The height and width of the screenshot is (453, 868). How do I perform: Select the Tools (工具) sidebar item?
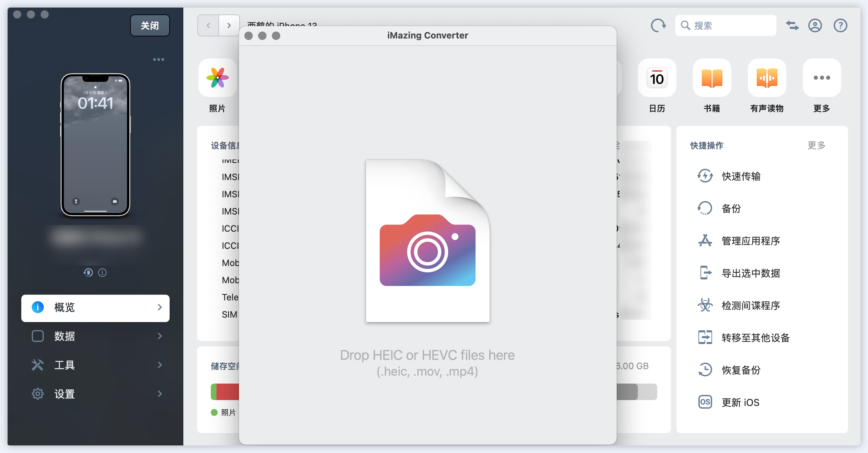95,365
